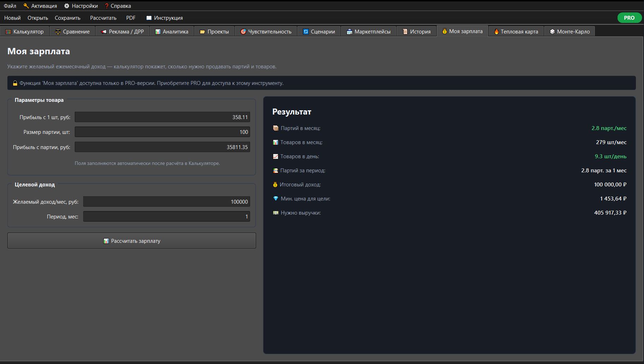This screenshot has height=364, width=644.
Task: Click the hint about auto-filled fields
Action: point(147,163)
